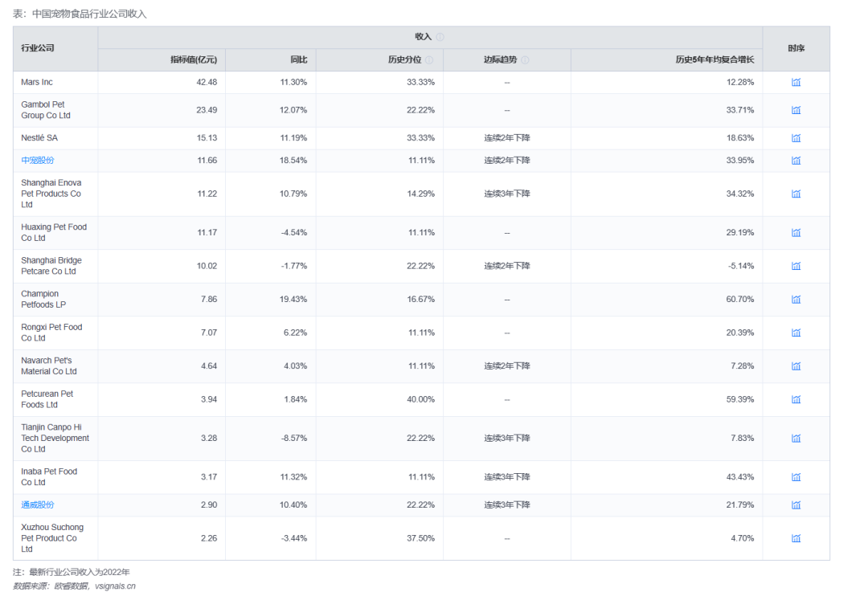This screenshot has width=868, height=592.
Task: Open the time series chart for Huaxing Pet Food
Action: pos(796,233)
